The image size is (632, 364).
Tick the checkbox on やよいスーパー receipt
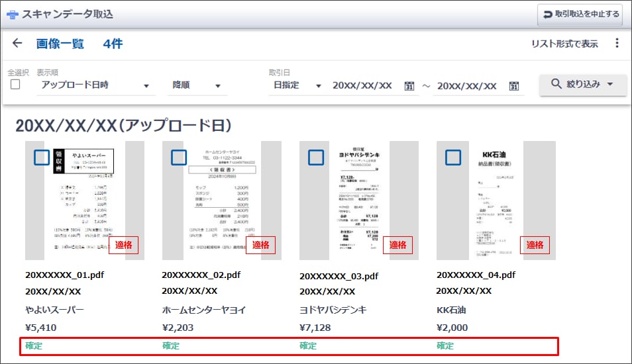pos(42,158)
